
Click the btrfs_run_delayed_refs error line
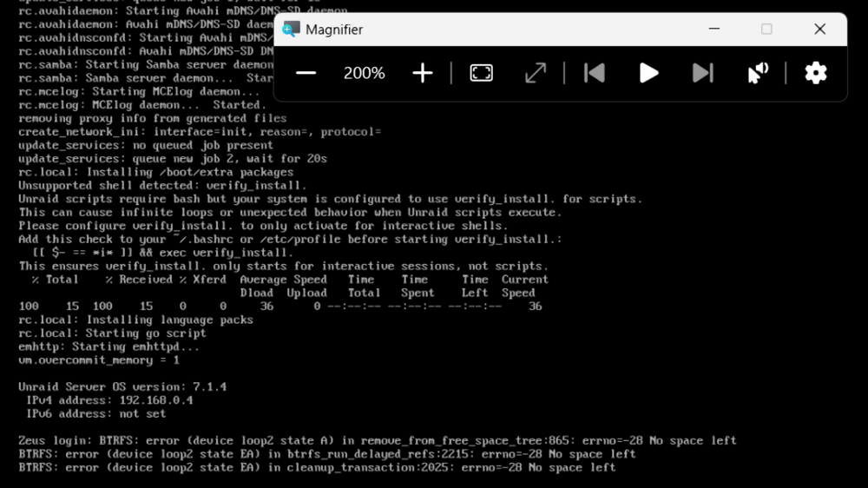[327, 454]
